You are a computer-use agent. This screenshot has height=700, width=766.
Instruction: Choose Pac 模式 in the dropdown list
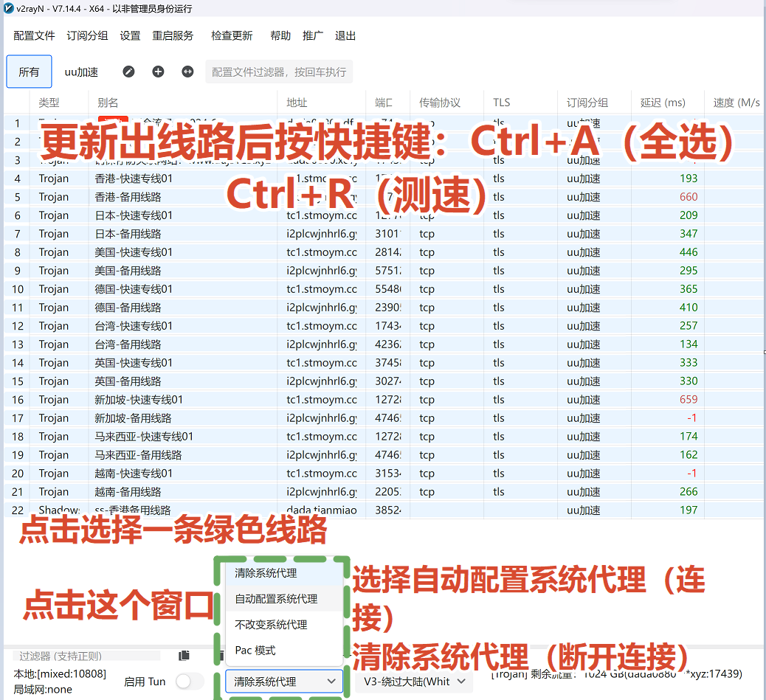[x=284, y=650]
